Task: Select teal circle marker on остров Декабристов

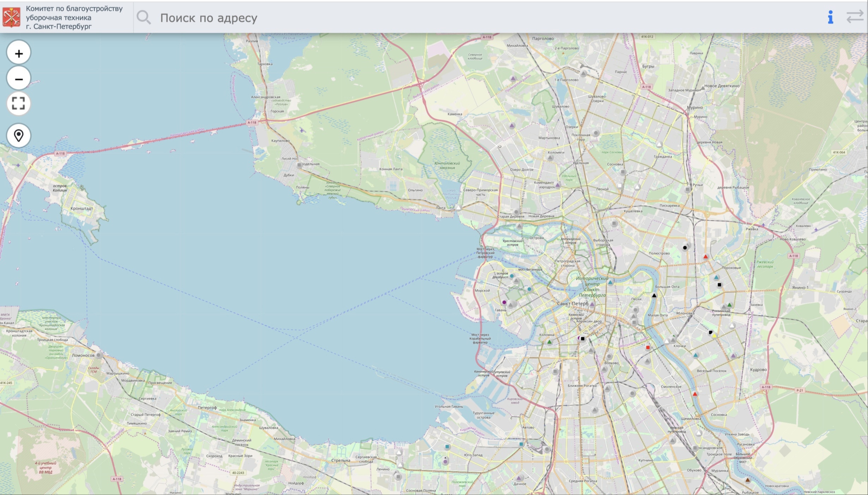Action: tap(512, 276)
